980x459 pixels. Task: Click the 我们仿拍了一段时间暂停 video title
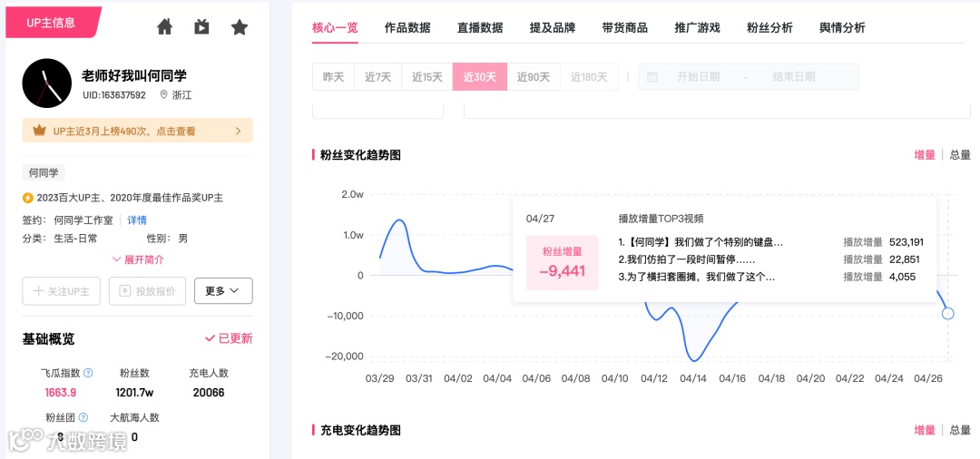click(686, 259)
